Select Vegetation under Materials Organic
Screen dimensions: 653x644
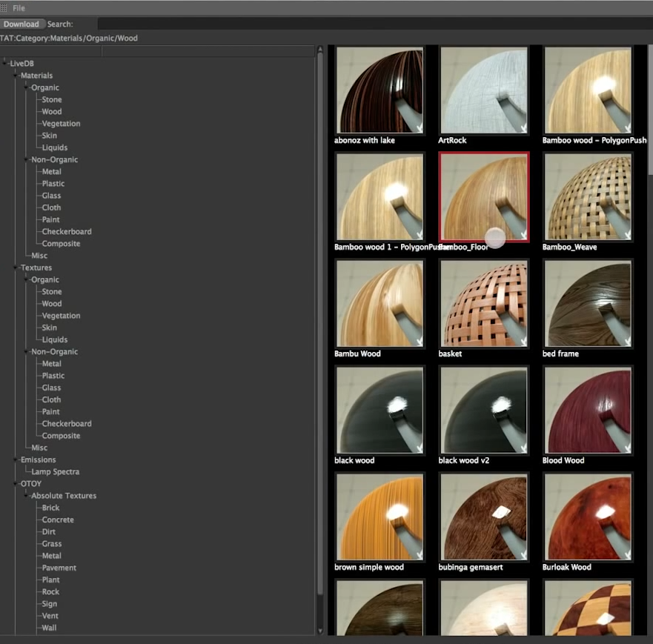coord(61,124)
